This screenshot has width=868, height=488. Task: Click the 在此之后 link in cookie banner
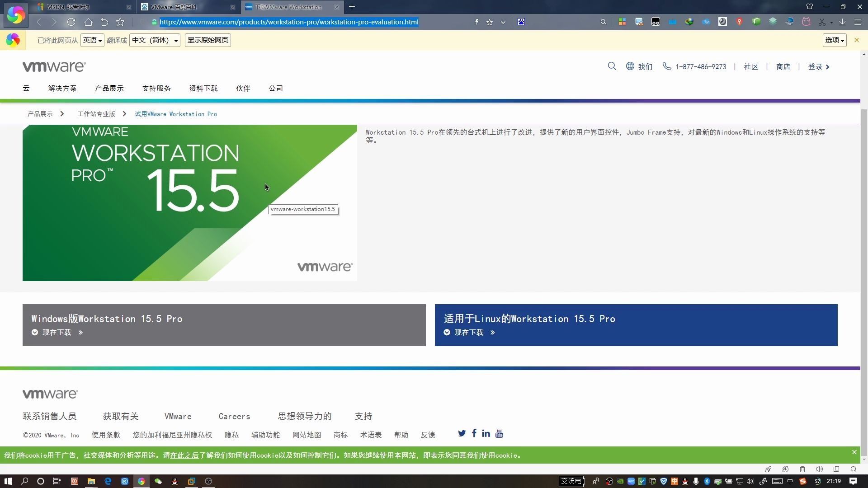(184, 455)
